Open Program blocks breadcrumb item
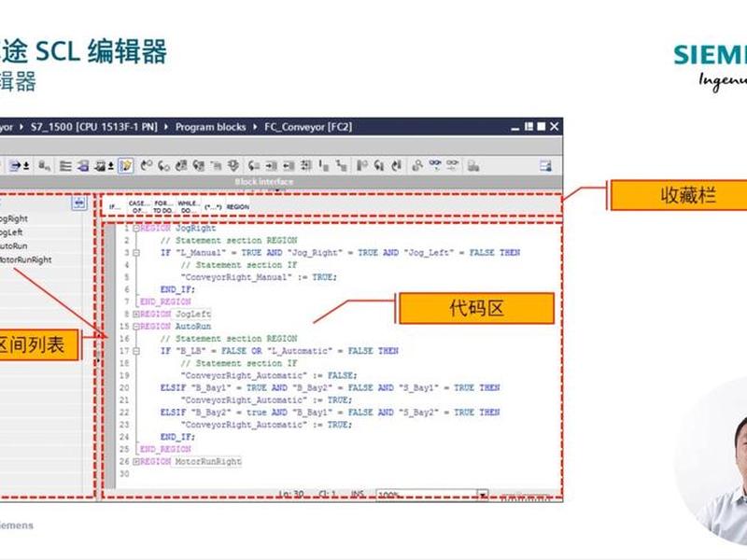Screen dimensions: 747x560 click(x=211, y=127)
